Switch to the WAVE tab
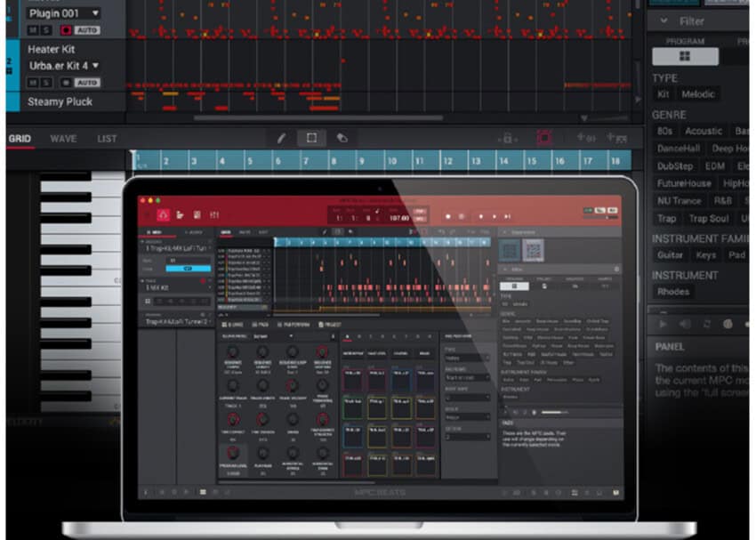The width and height of the screenshot is (756, 540). pos(63,139)
